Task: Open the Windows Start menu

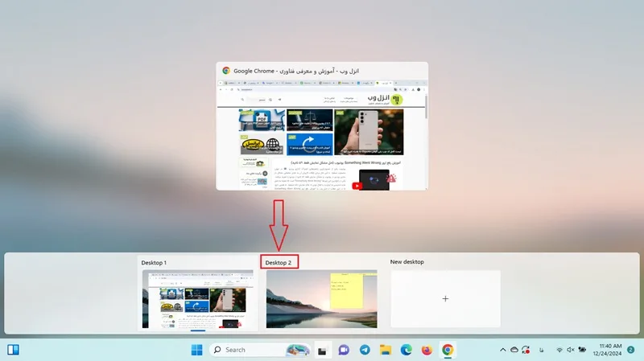Action: click(x=196, y=350)
